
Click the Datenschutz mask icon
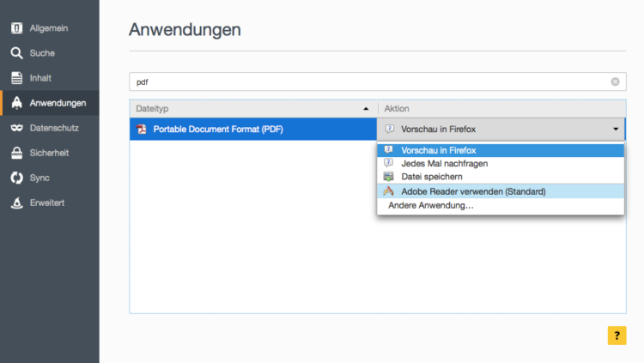[x=16, y=128]
